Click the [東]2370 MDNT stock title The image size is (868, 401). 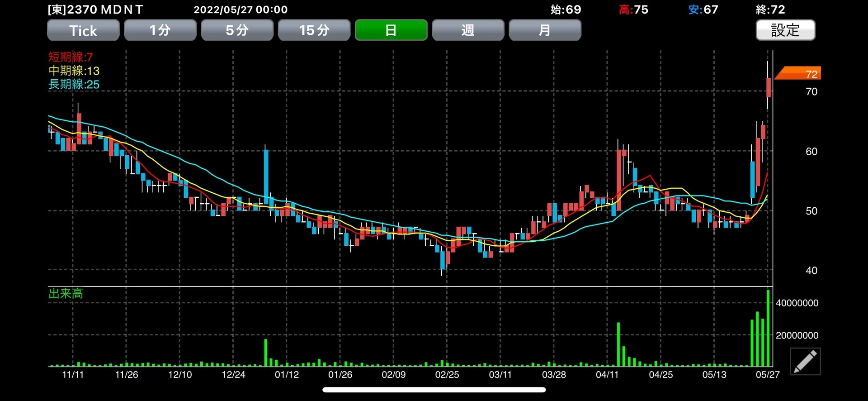click(95, 10)
